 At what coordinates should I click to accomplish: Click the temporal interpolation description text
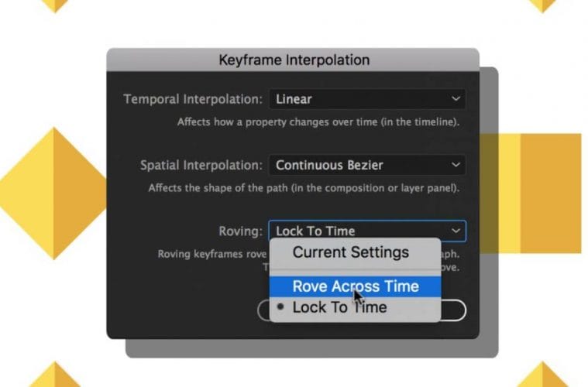tap(318, 122)
